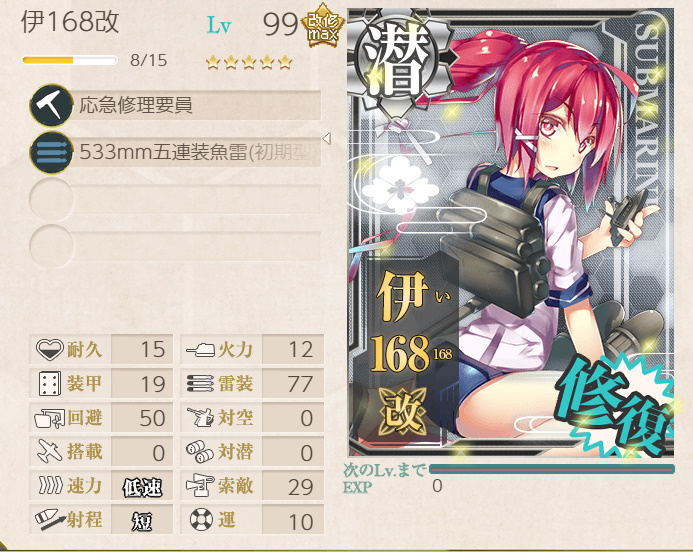Click the 改修max gold star badge
The height and width of the screenshot is (552, 693).
pos(322,29)
